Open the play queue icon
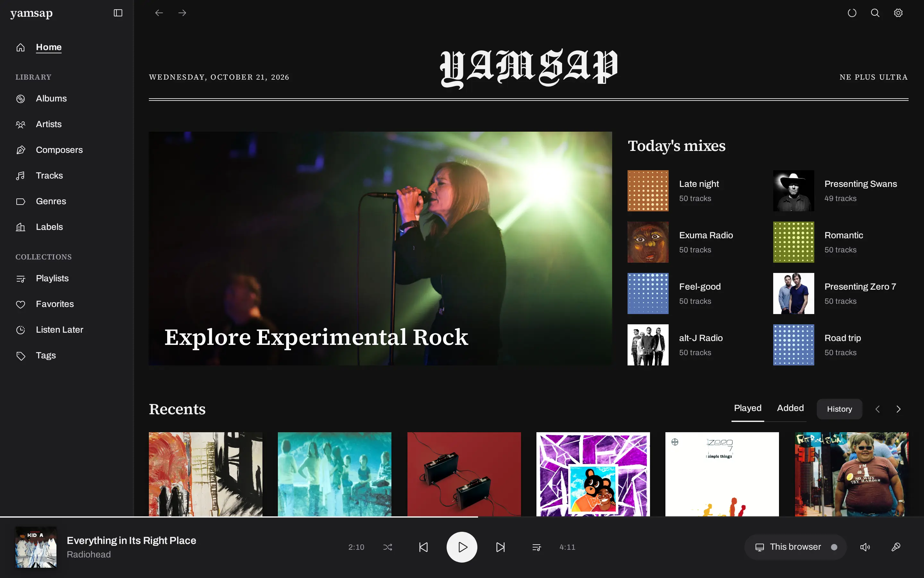Screen dimensions: 924x578 (536, 547)
